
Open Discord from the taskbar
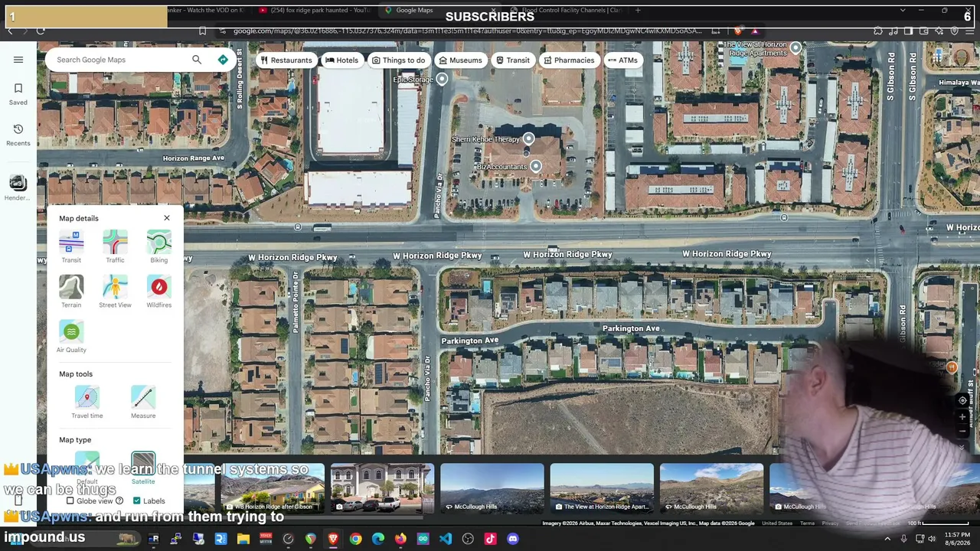(513, 539)
